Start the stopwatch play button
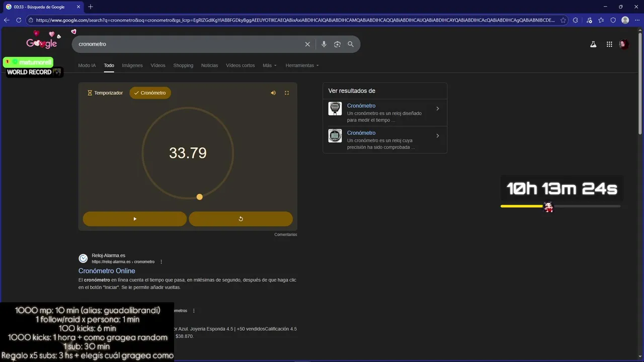Image resolution: width=644 pixels, height=362 pixels. [135, 219]
